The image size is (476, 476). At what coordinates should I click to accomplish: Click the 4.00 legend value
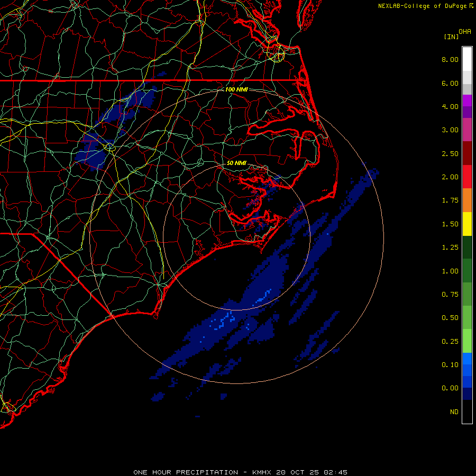tap(450, 106)
